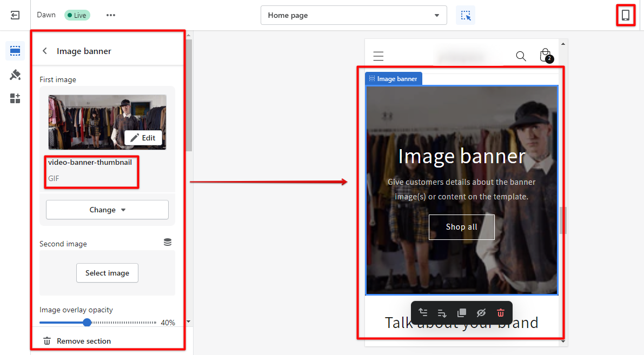644x355 pixels.
Task: Adjust the Image overlay opacity slider
Action: pyautogui.click(x=87, y=323)
